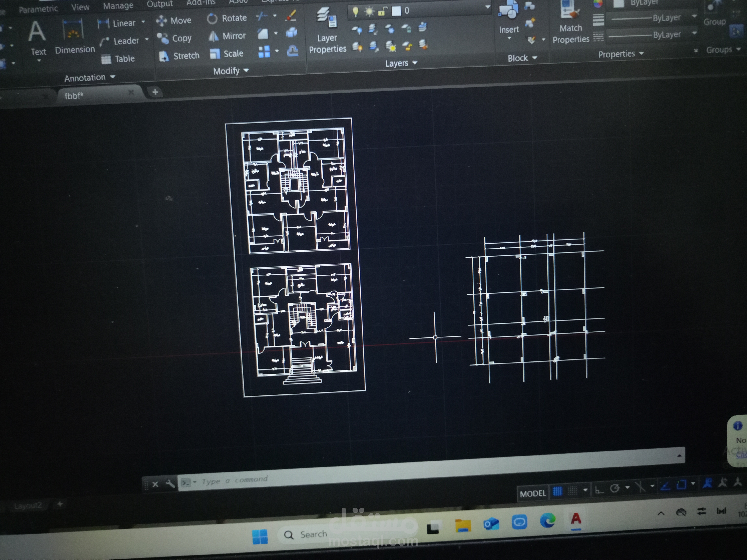The width and height of the screenshot is (747, 560).
Task: Toggle the layer freeze sun icon
Action: tap(369, 12)
